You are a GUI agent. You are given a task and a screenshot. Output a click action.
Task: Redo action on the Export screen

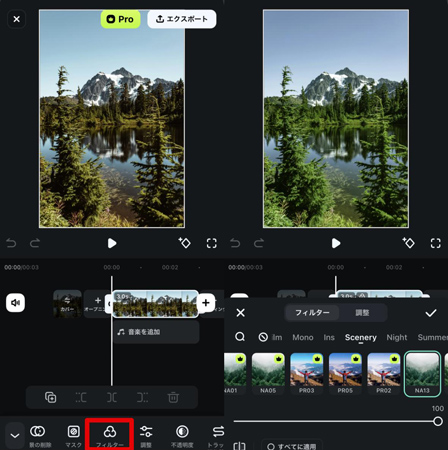click(35, 243)
